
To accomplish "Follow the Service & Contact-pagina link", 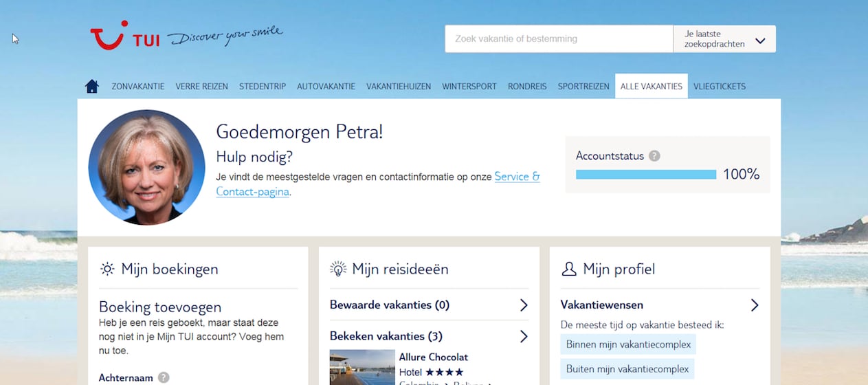I will pos(378,184).
